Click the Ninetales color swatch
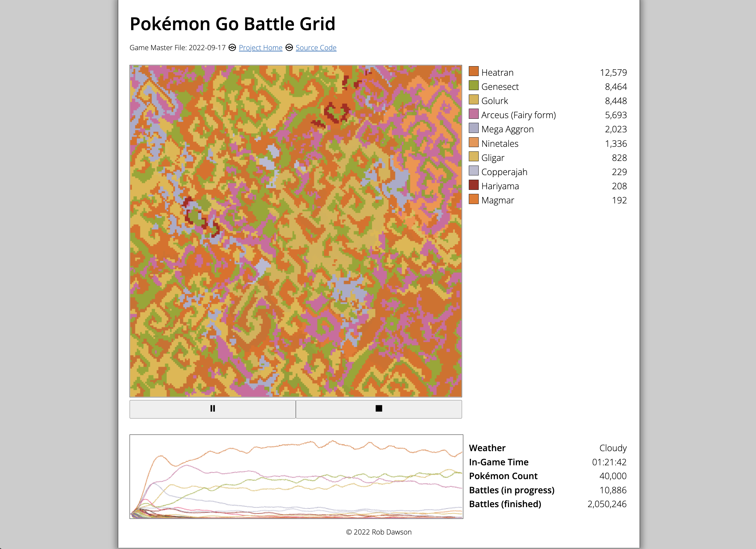Image resolution: width=756 pixels, height=549 pixels. tap(473, 142)
